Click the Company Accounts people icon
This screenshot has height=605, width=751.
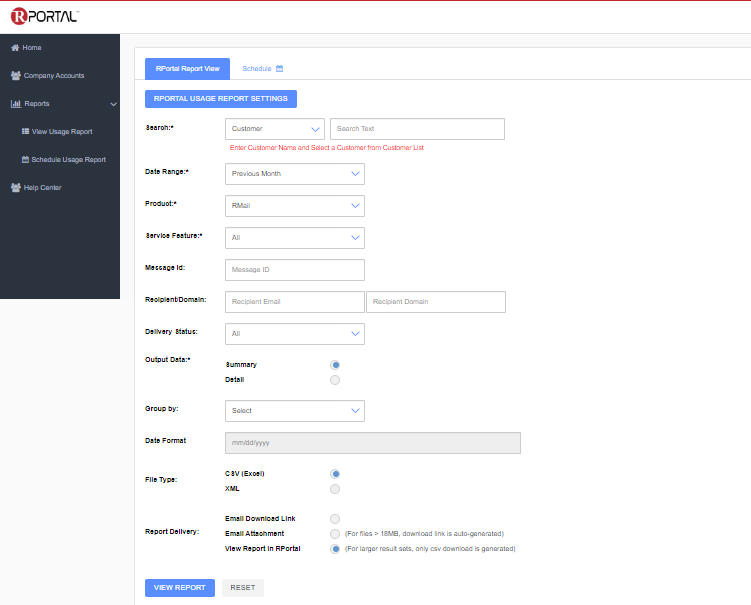(16, 76)
